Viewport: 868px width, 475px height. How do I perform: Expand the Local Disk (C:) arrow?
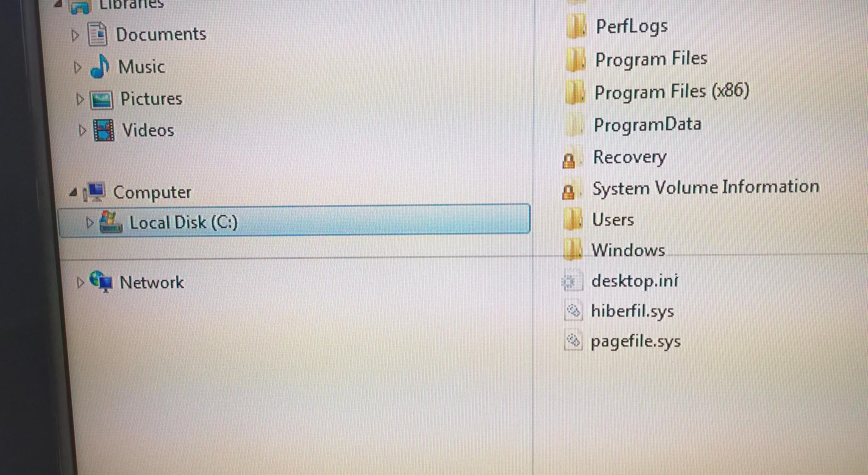click(89, 223)
